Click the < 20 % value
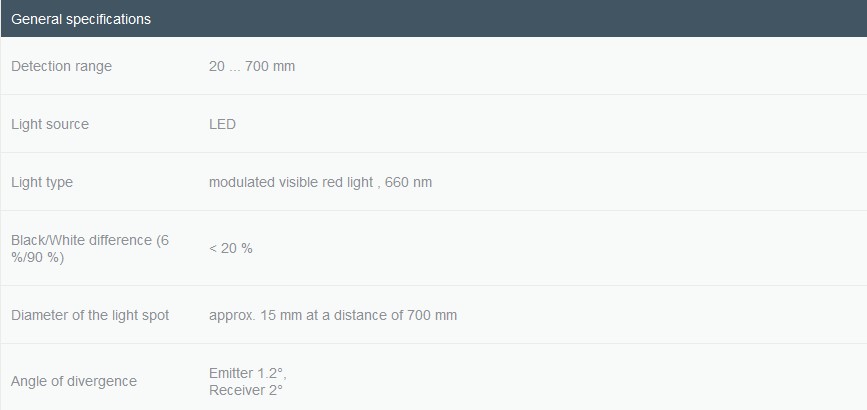Screen dimensions: 867x410 231,248
